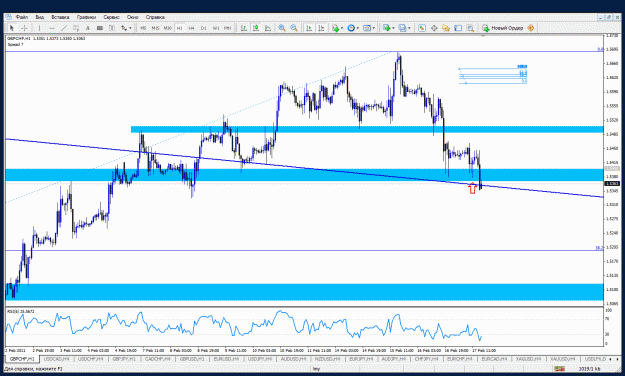Viewport: 625px width, 376px height.
Task: Zoom out on the chart
Action: (294, 28)
